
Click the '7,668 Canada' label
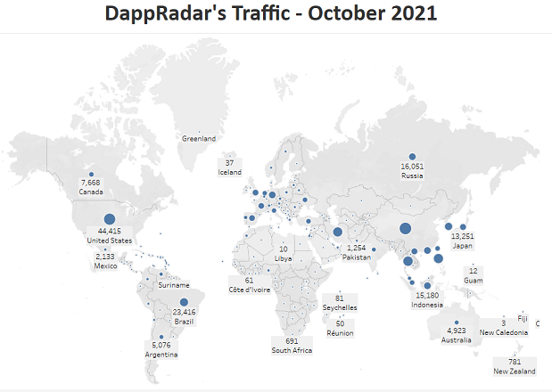click(x=91, y=187)
